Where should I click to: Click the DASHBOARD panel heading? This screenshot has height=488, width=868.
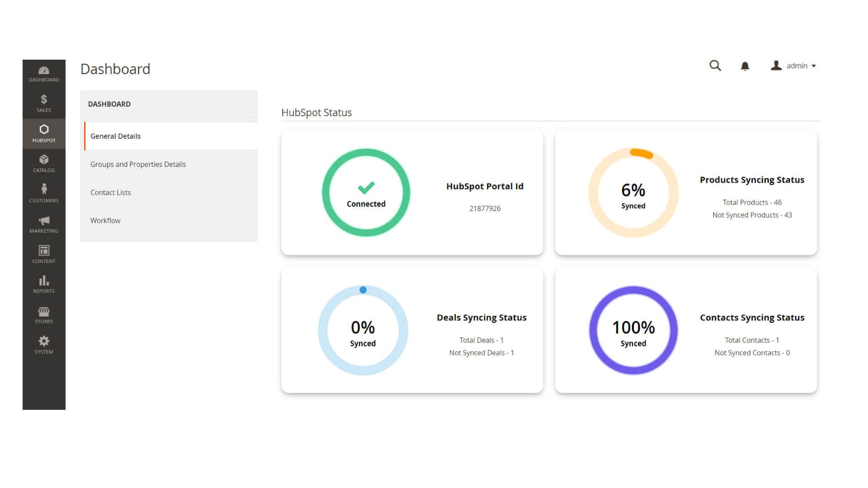(x=109, y=104)
